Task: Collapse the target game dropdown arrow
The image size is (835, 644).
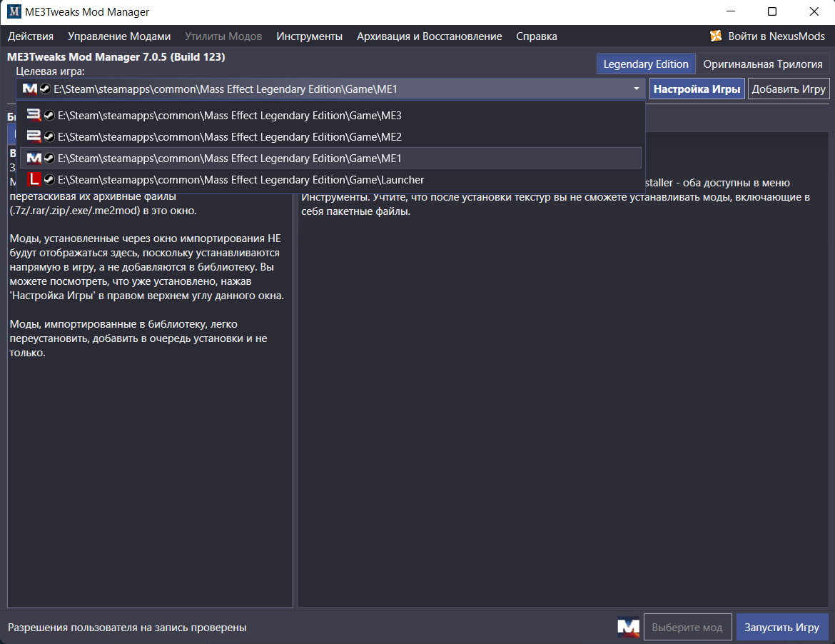Action: (x=637, y=89)
